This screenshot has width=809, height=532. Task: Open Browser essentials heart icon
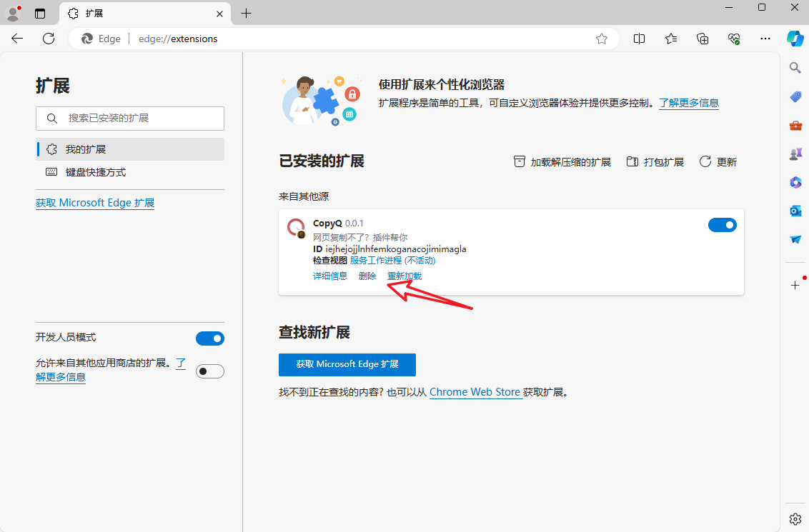tap(734, 39)
